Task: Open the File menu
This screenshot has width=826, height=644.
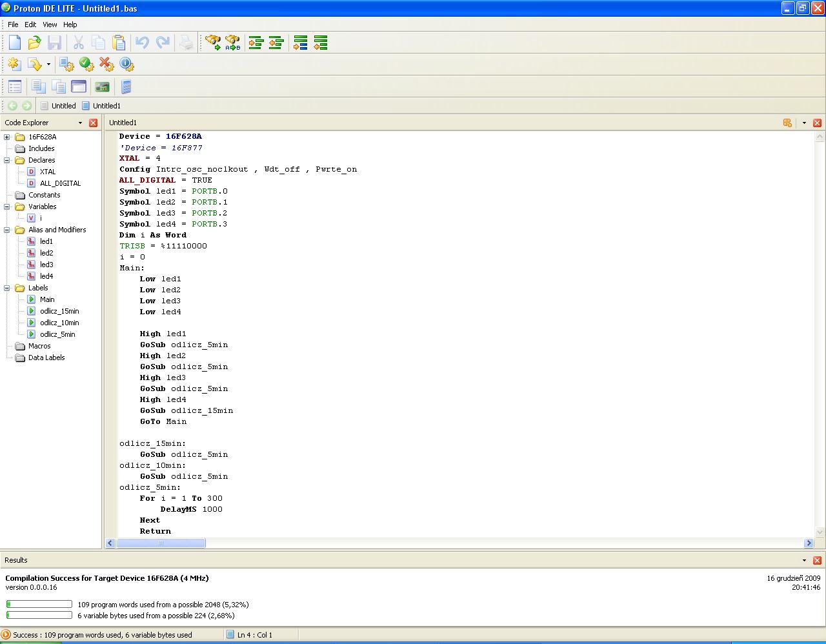Action: 13,25
